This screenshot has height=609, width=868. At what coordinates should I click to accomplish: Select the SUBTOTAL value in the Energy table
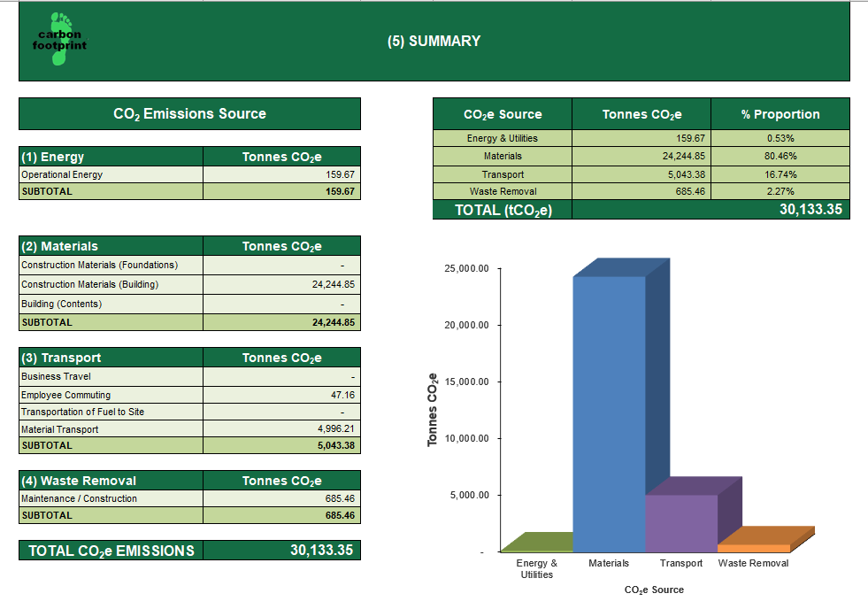340,191
